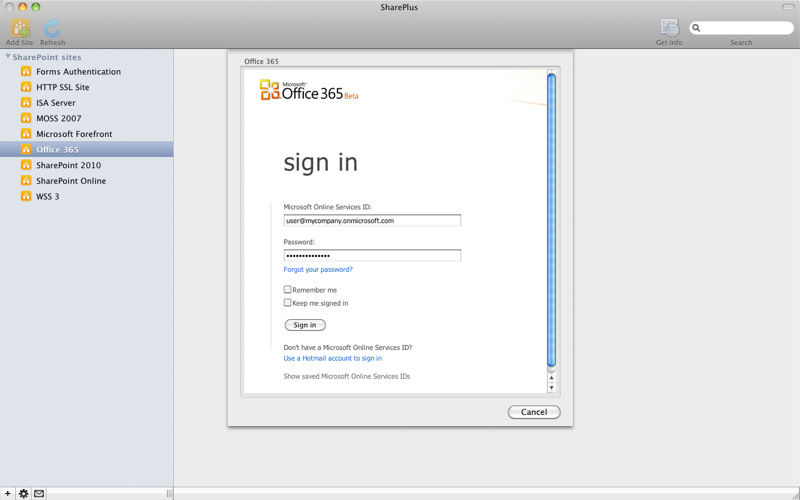This screenshot has width=800, height=500.
Task: Click the toolbar toggle pill button
Action: pos(788,7)
